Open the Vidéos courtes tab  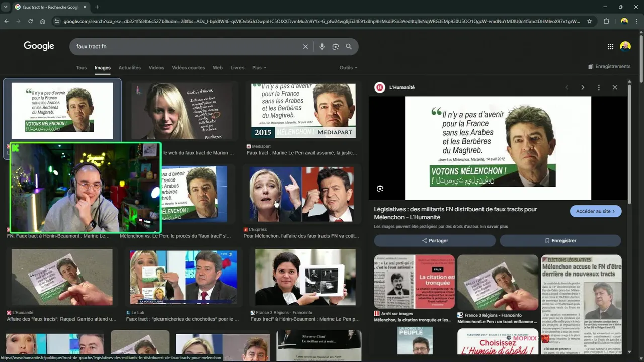[x=188, y=68]
